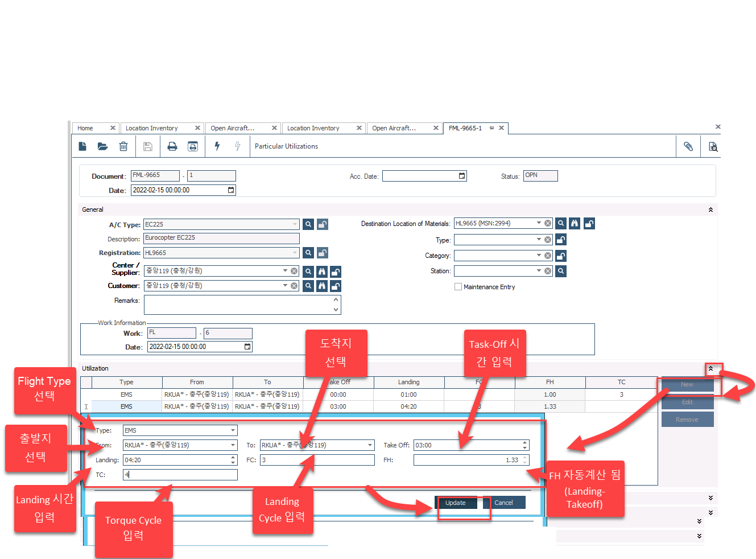
Task: Open attachments with the paperclip icon
Action: click(688, 147)
